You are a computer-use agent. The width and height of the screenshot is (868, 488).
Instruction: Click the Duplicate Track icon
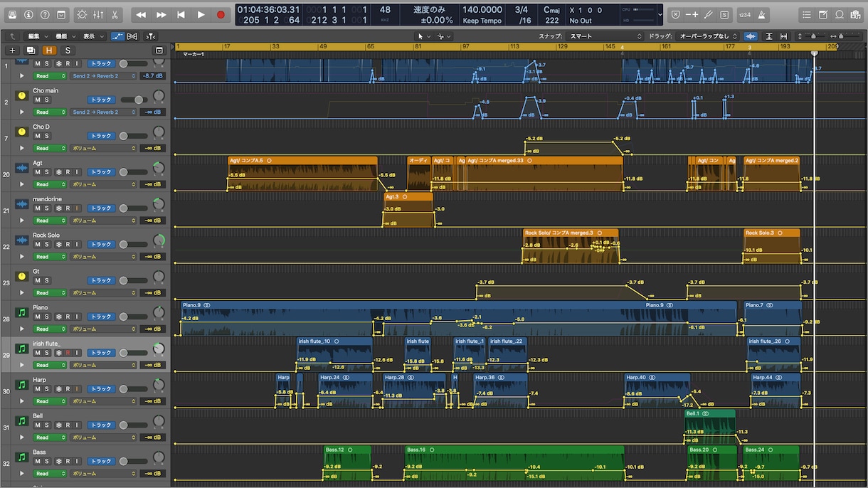pyautogui.click(x=31, y=50)
